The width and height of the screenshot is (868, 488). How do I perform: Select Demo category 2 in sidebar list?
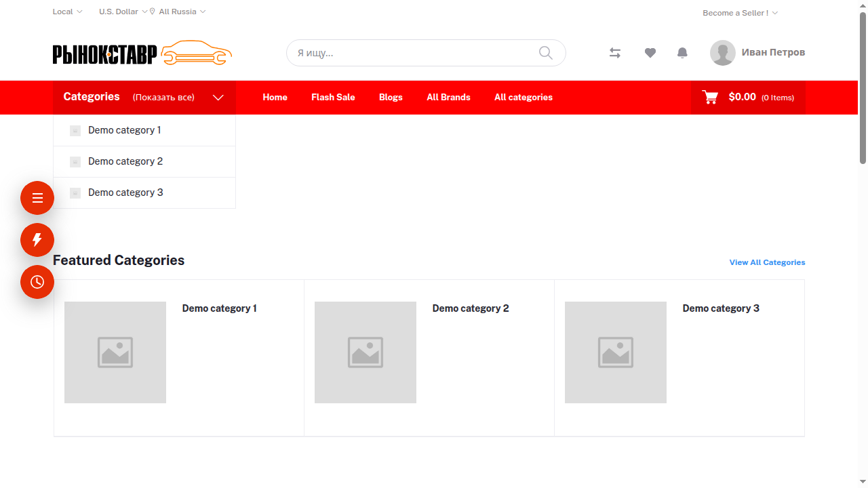(144, 161)
